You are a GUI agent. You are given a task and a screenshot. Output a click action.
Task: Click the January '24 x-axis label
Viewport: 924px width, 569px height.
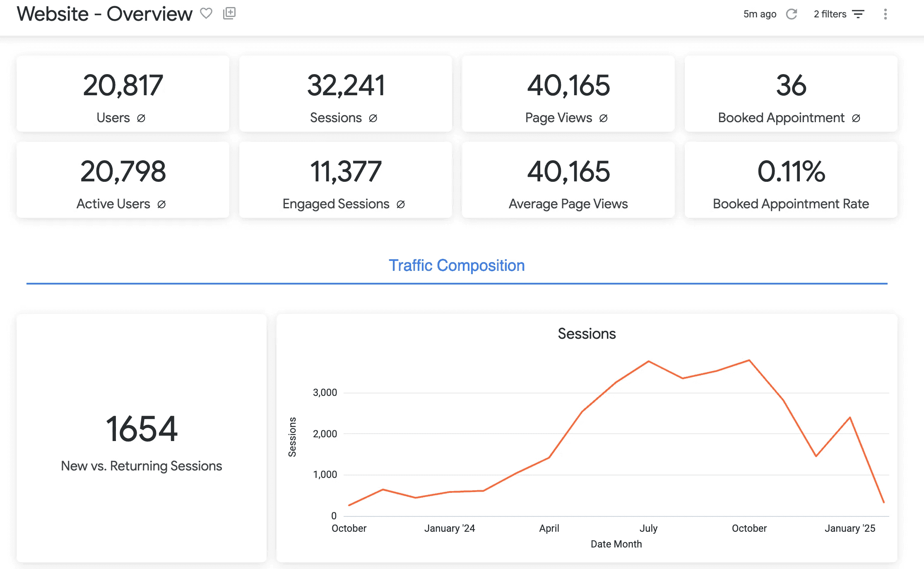pyautogui.click(x=449, y=528)
